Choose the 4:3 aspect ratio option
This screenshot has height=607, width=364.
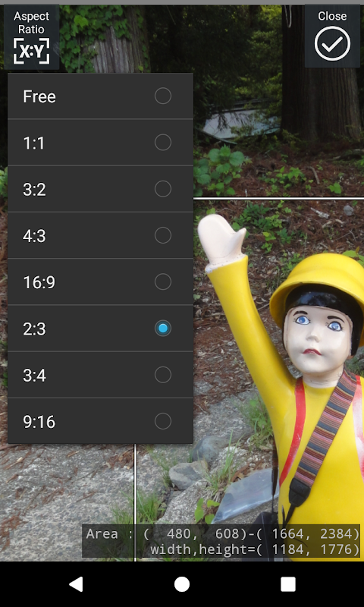[x=101, y=235]
